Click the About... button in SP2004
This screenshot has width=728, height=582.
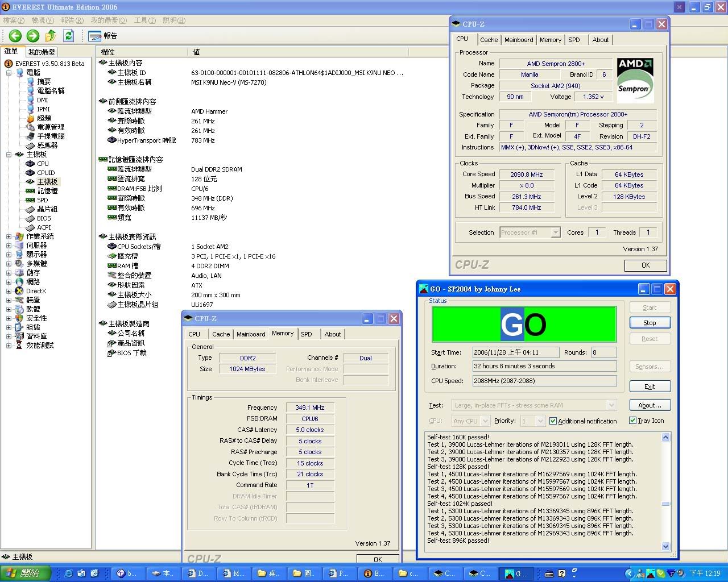[x=650, y=405]
